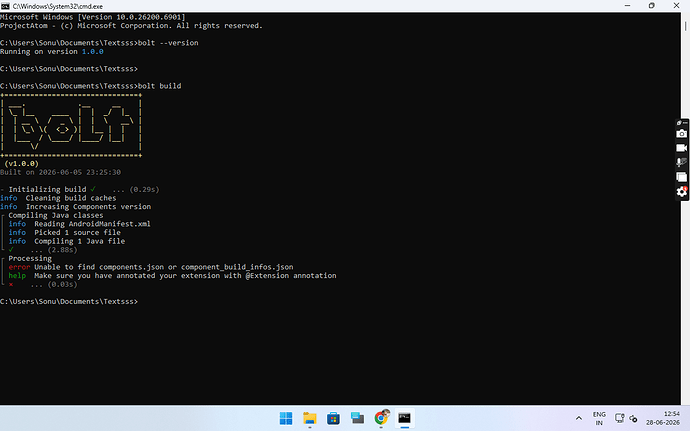Click the 'Microsoft Windows [Version 10.0.26200.6901]' line
690x431 pixels.
[93, 17]
